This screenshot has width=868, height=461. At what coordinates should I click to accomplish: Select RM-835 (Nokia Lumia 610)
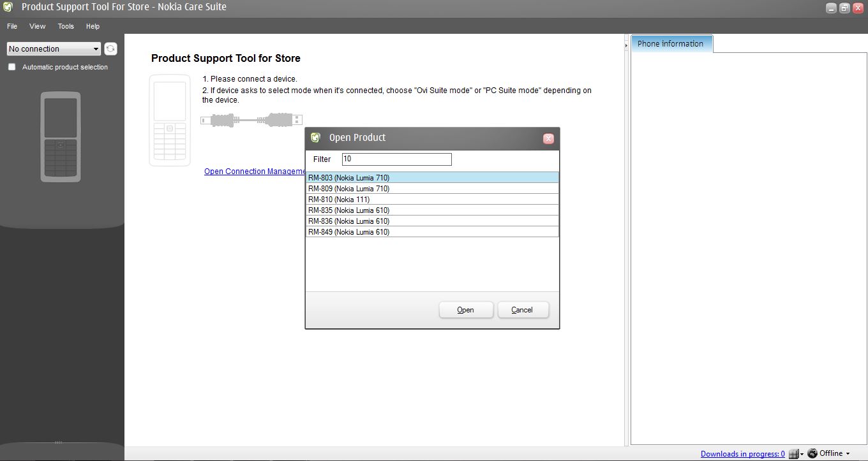pos(432,210)
